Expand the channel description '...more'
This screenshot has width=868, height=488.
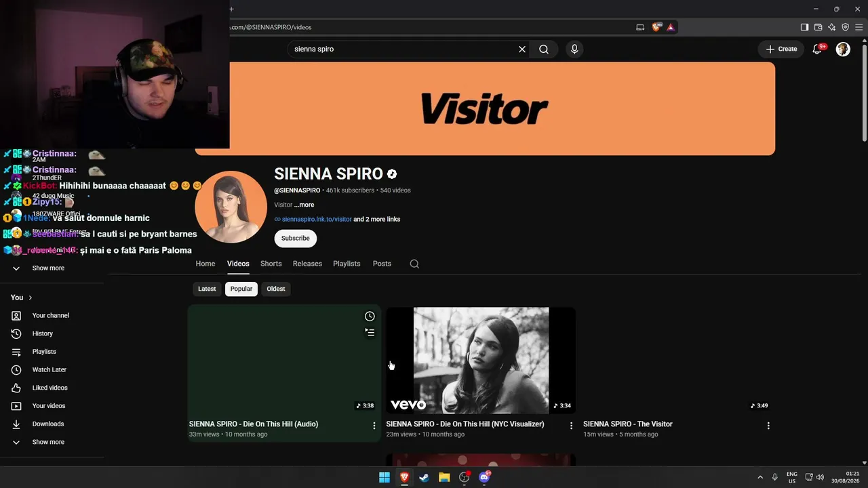click(x=304, y=205)
